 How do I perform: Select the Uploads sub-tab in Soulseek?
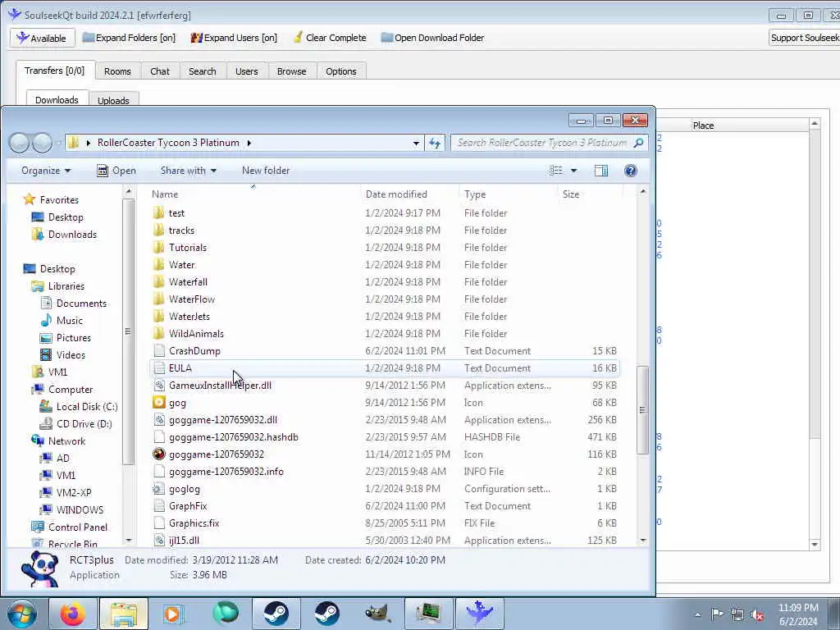point(113,100)
